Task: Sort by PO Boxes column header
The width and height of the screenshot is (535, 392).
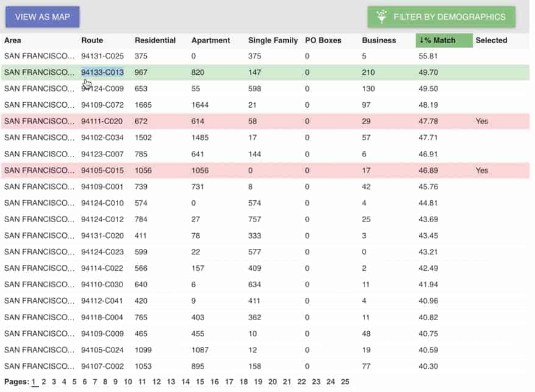Action: click(323, 40)
